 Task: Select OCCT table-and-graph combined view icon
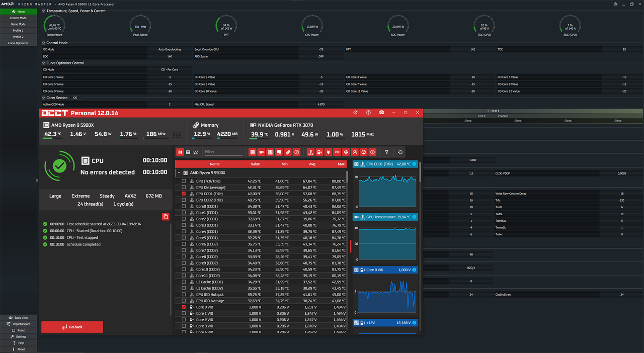181,152
